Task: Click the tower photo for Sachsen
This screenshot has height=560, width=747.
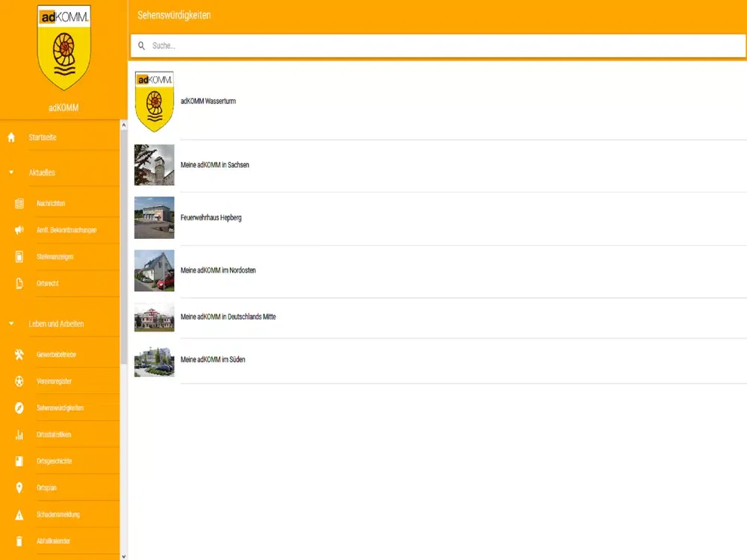Action: coord(155,165)
